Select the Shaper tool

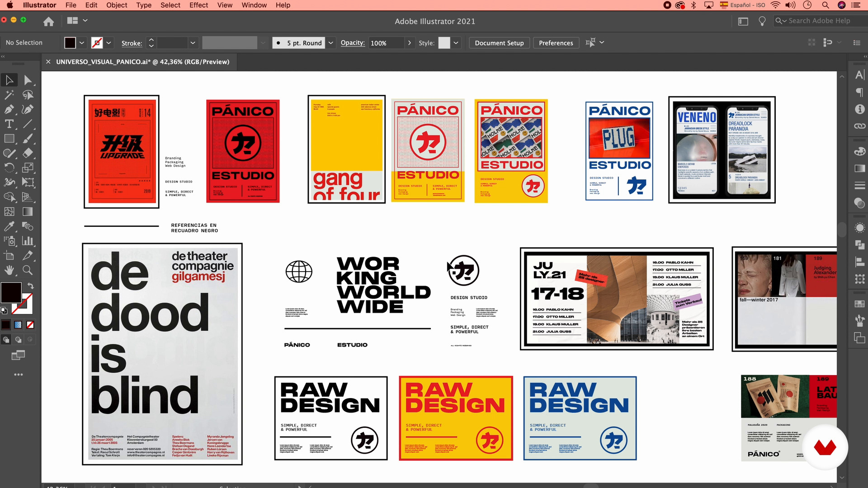pos(9,153)
